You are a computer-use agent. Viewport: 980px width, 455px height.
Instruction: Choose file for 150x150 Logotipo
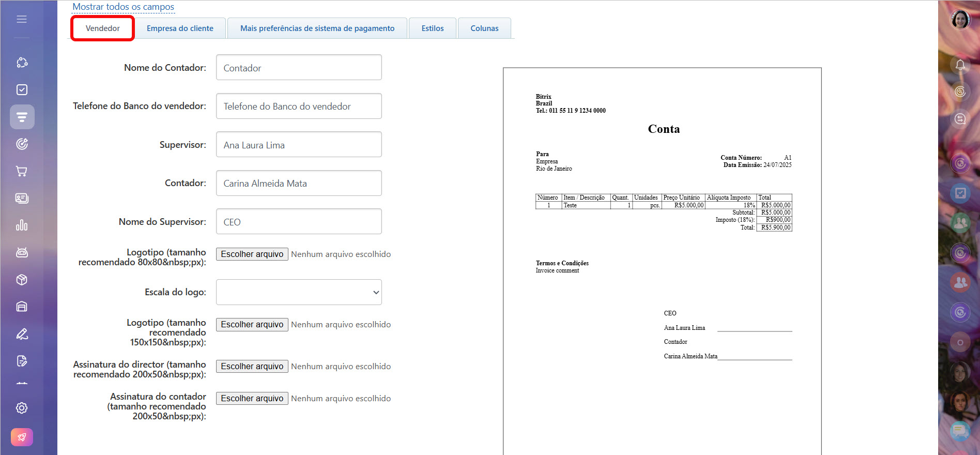pos(252,324)
